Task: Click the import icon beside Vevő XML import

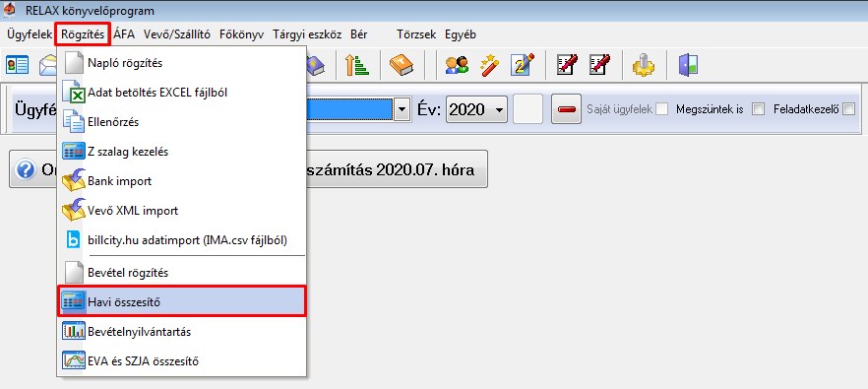Action: click(74, 210)
